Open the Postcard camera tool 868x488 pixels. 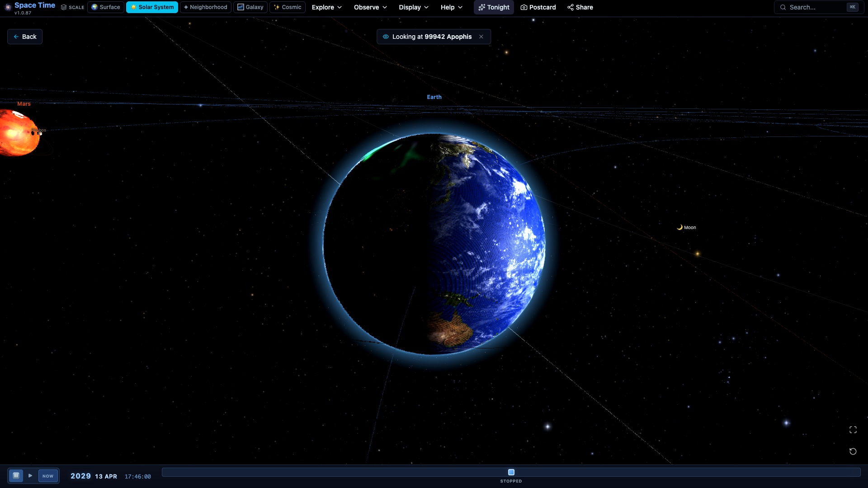click(x=538, y=7)
